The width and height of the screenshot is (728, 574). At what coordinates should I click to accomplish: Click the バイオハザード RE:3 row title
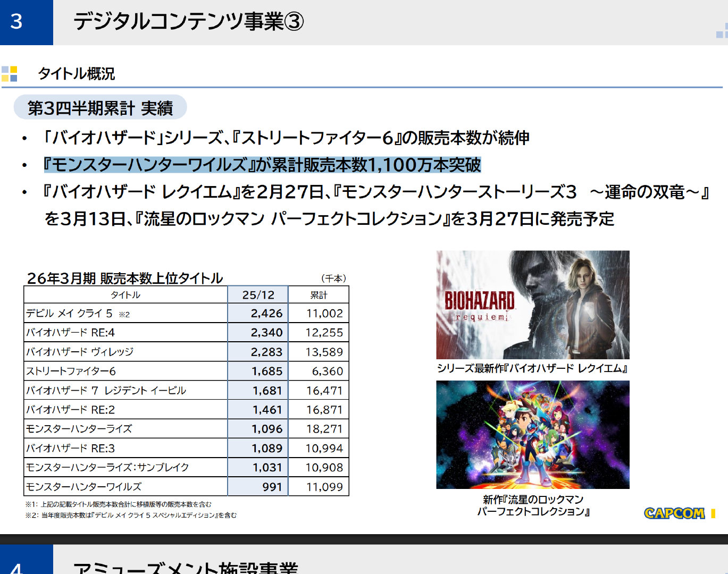pyautogui.click(x=70, y=448)
